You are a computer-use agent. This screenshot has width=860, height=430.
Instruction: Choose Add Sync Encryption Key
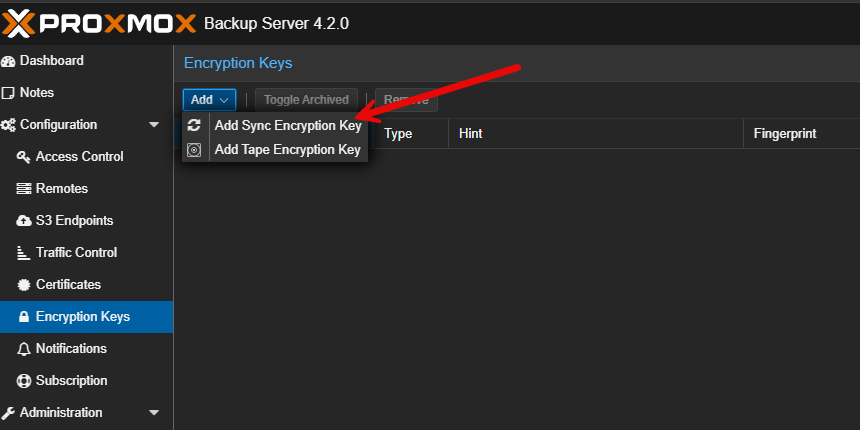pyautogui.click(x=287, y=126)
